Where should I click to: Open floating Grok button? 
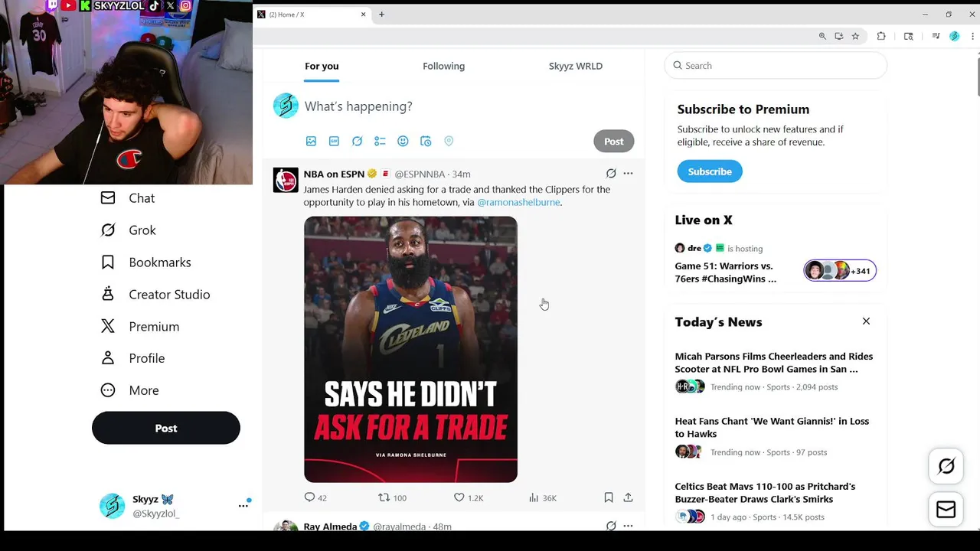[946, 466]
